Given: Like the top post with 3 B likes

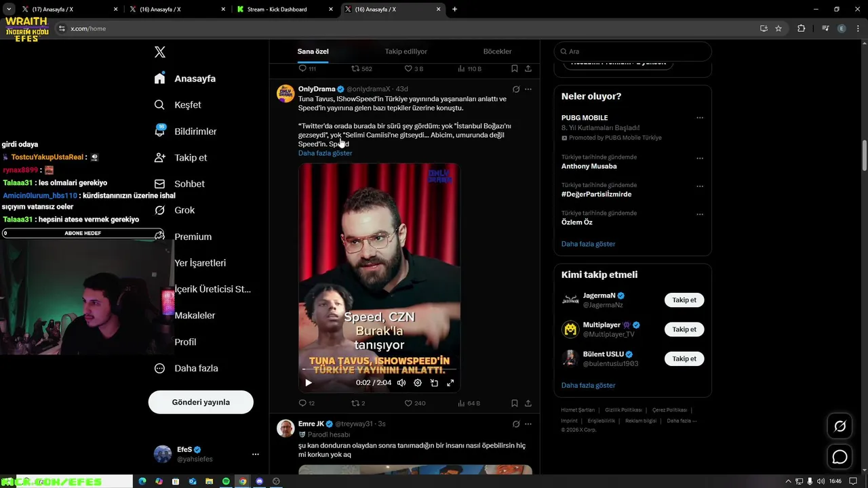Looking at the screenshot, I should pos(414,68).
